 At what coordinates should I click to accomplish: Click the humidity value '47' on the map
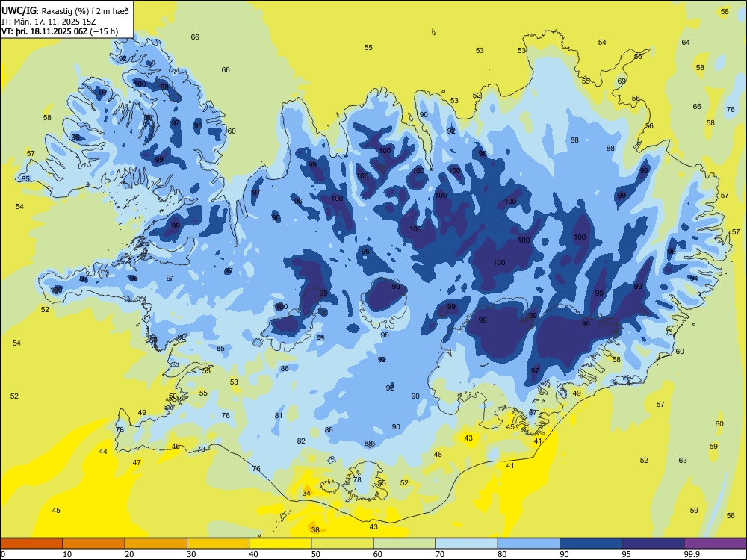(137, 462)
